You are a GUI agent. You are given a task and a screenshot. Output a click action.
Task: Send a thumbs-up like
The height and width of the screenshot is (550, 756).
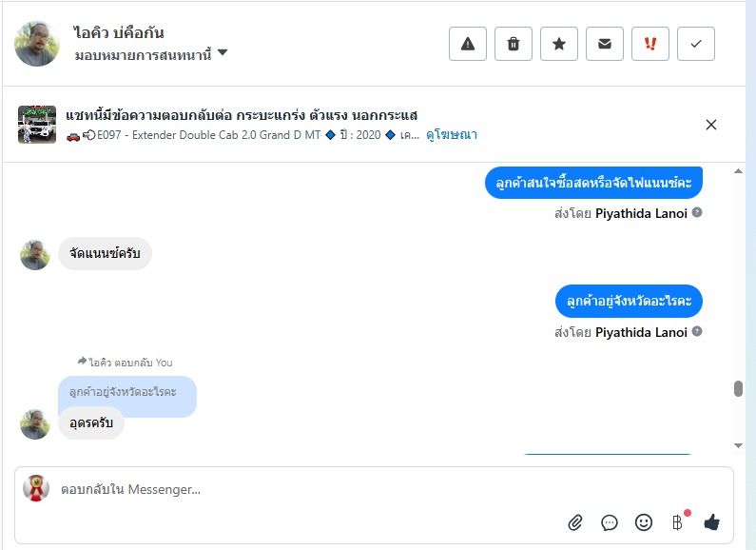[712, 522]
